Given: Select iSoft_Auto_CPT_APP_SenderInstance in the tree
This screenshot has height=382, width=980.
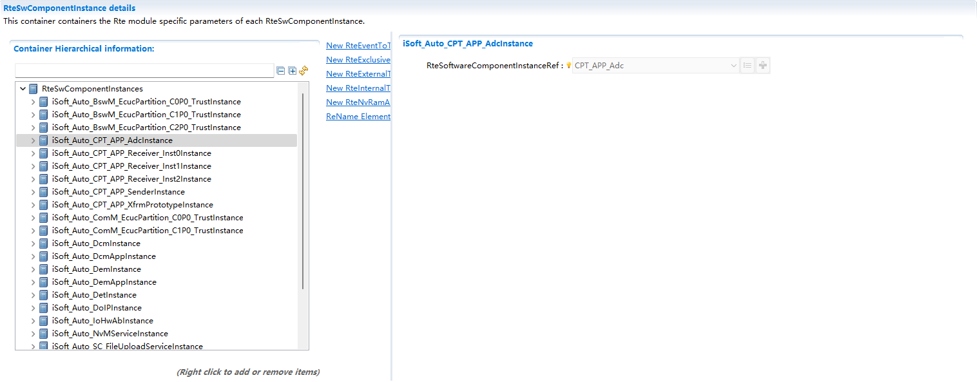Looking at the screenshot, I should [118, 192].
